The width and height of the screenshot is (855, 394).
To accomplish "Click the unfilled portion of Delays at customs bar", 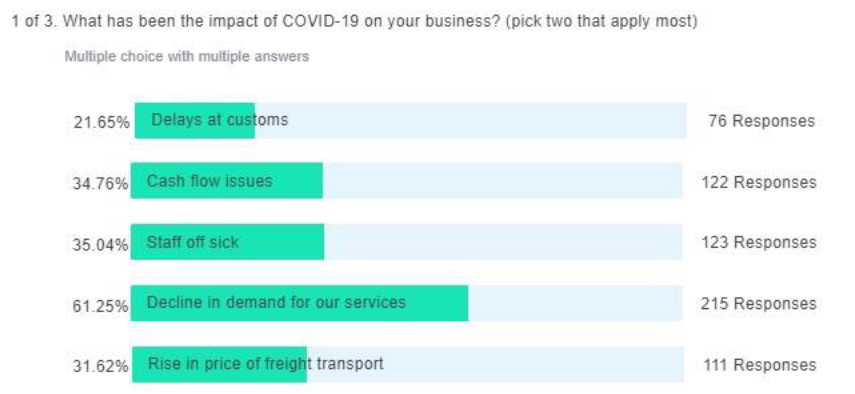I will [471, 120].
